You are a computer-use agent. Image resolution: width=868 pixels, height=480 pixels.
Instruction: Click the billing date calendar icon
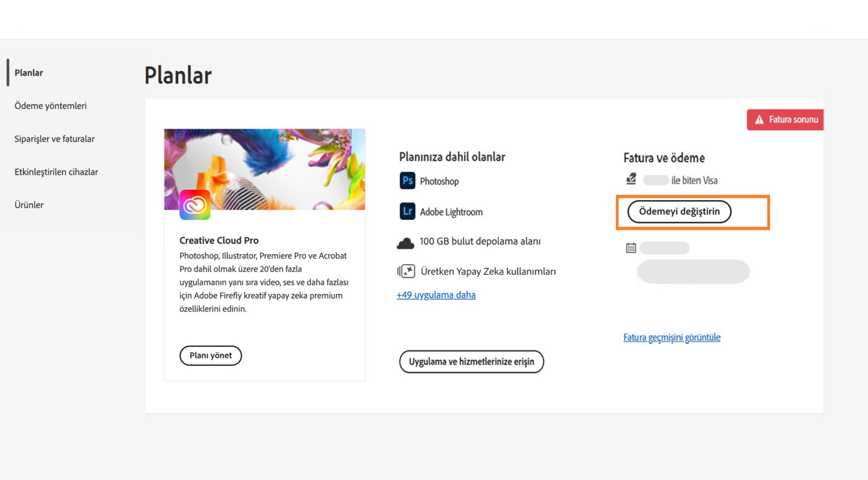tap(631, 247)
